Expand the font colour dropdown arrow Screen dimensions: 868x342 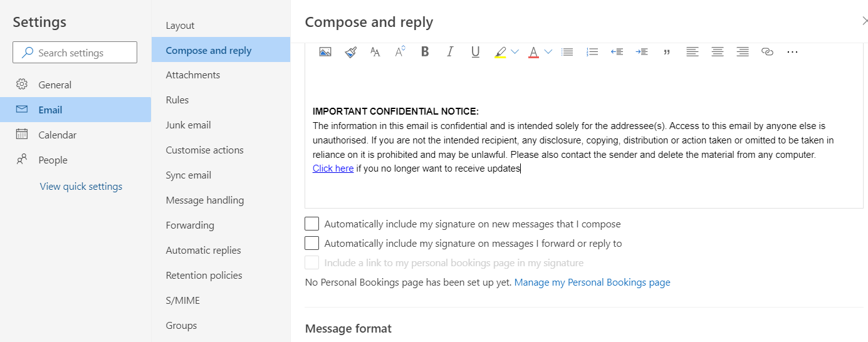[x=548, y=52]
